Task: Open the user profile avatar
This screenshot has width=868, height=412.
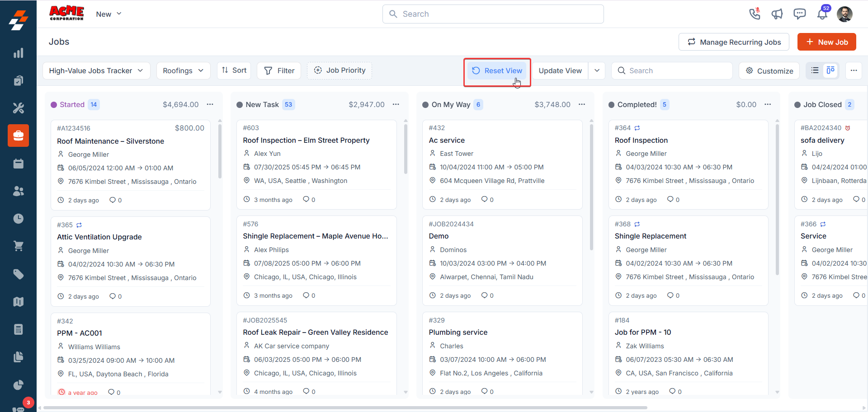Action: pyautogui.click(x=844, y=14)
